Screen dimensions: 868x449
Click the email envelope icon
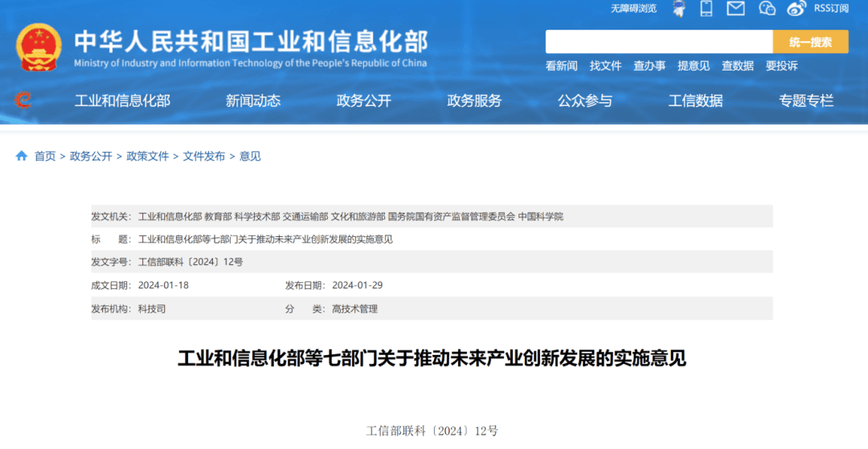[735, 8]
